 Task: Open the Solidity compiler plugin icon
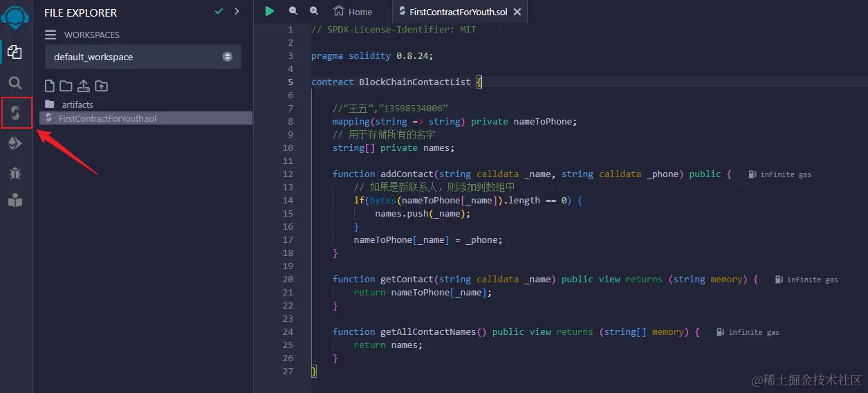(15, 113)
